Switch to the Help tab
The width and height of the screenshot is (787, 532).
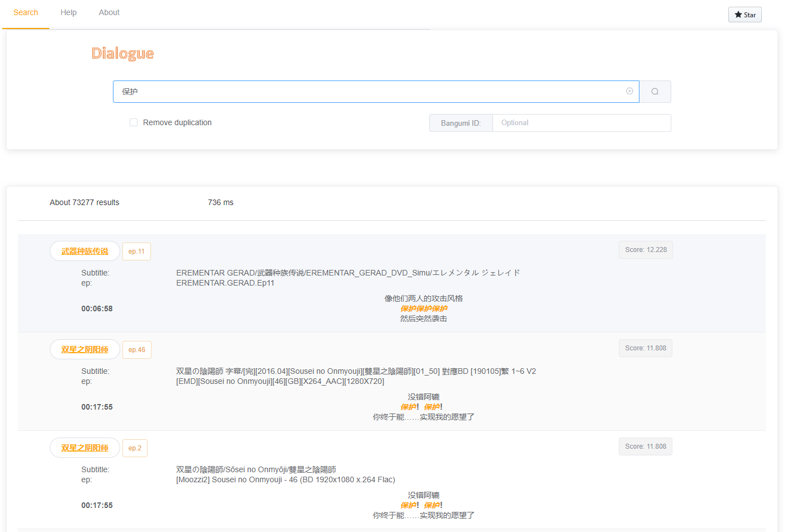click(68, 12)
